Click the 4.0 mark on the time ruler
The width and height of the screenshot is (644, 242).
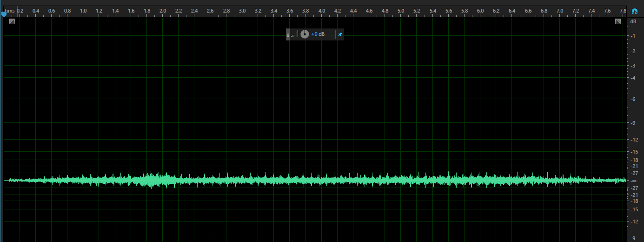tap(322, 10)
